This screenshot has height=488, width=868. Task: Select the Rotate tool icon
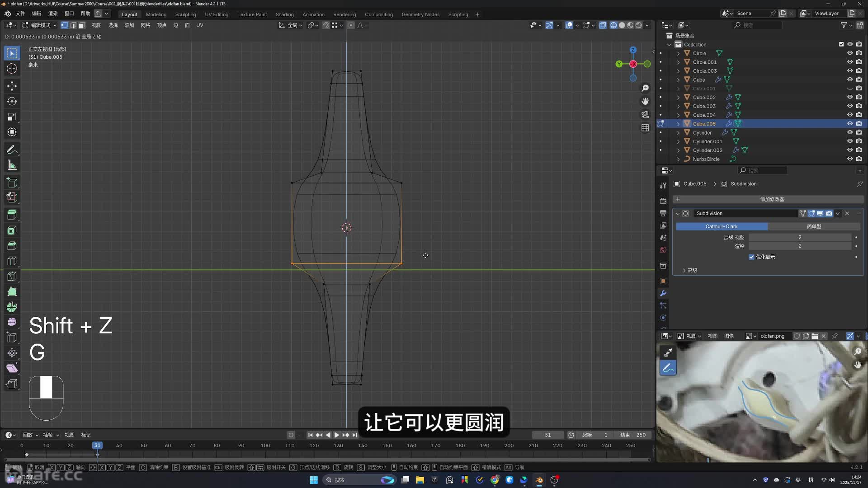tap(12, 101)
